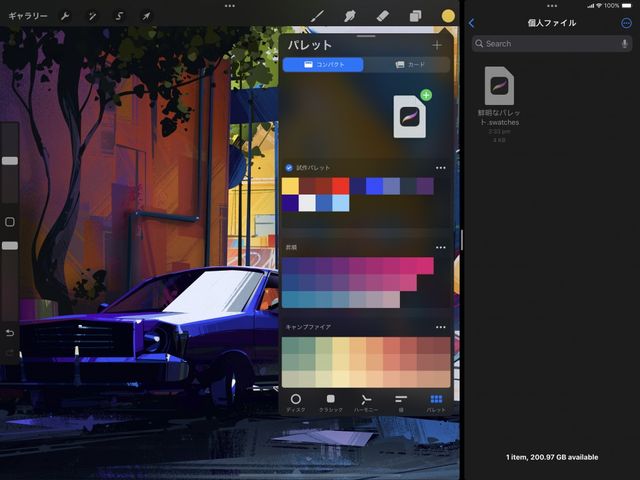Pick hot pink swatch ending gradient palette top row
This screenshot has width=640, height=480.
tap(425, 266)
